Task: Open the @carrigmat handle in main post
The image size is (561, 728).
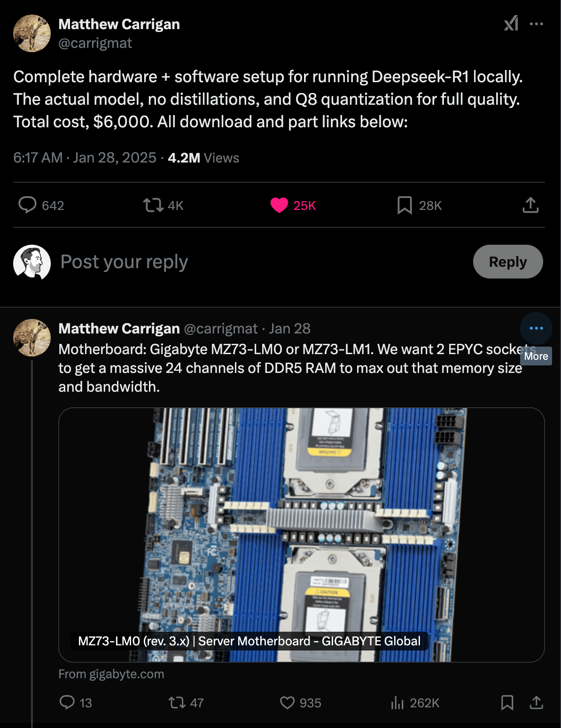Action: pos(95,43)
